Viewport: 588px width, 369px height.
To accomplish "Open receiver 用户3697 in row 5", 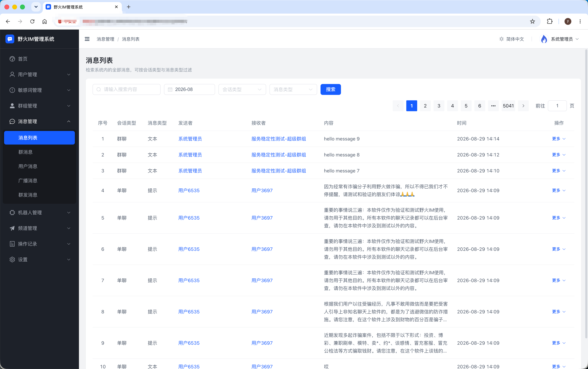I will click(x=262, y=218).
